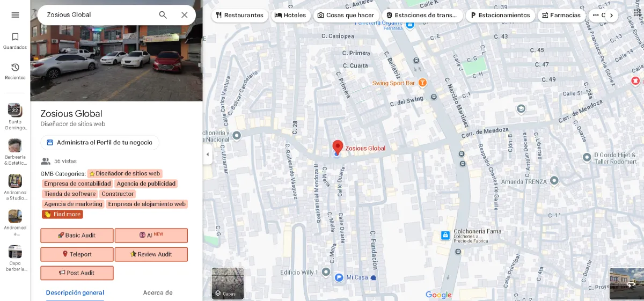Select Agencia de marketing category tag
Viewport: 644px width, 301px height.
tap(73, 204)
